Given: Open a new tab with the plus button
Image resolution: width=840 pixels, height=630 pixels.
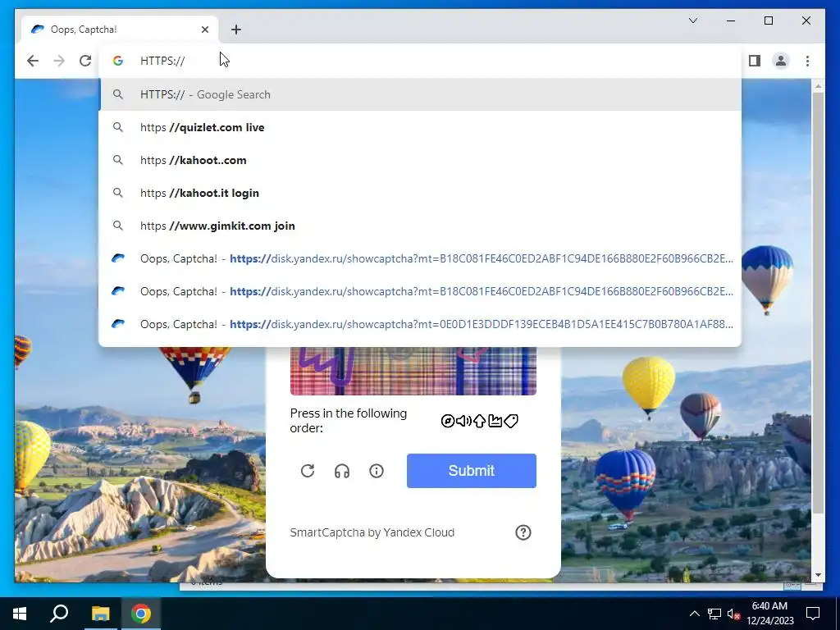Looking at the screenshot, I should coord(236,30).
